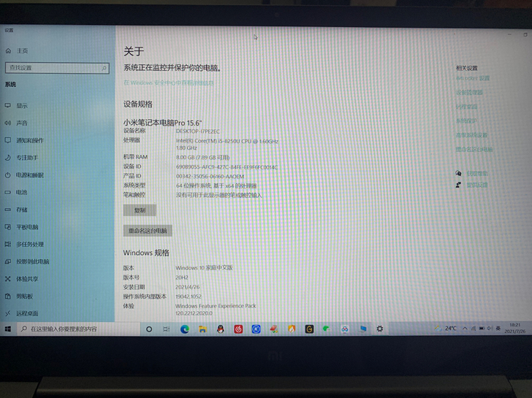Select the 专注助手 moon icon
The image size is (532, 398).
(x=8, y=157)
